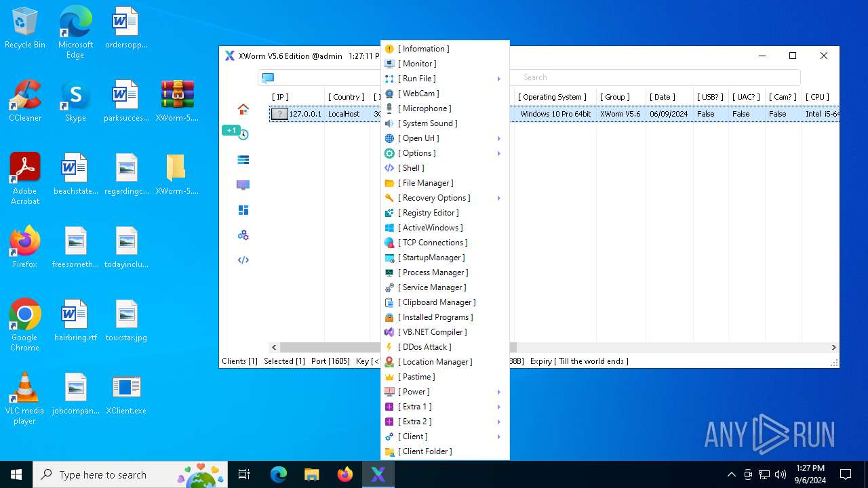Click the code brackets icon in sidebar
Viewport: 868px width, 488px height.
pyautogui.click(x=243, y=260)
